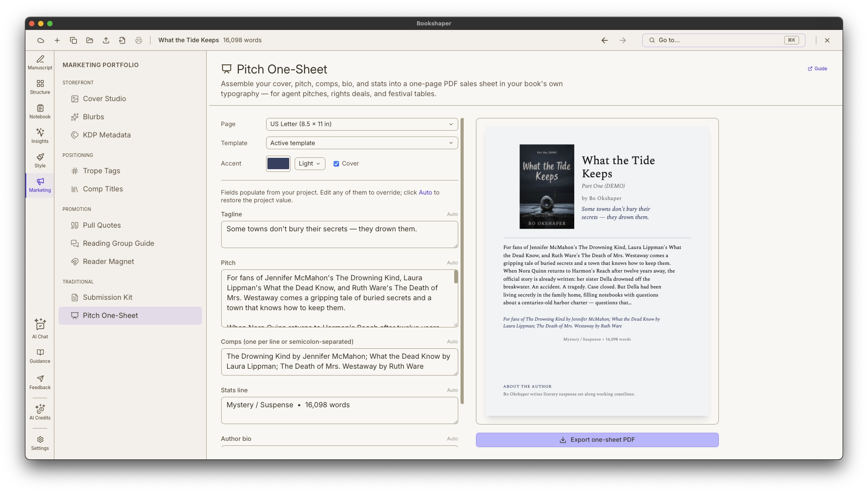Select Pitch One-Sheet in sidebar
868x493 pixels.
(x=130, y=316)
